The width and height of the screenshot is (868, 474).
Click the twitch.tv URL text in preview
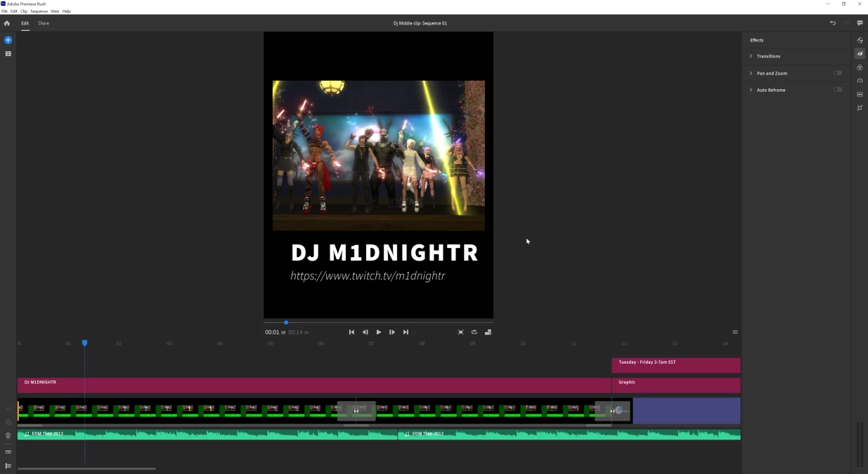coord(368,276)
